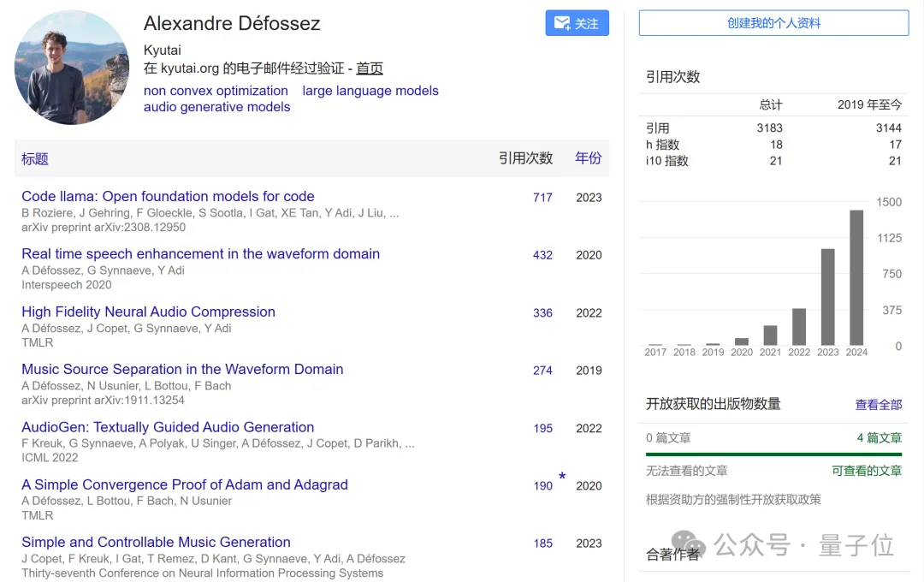Sort papers by 引用次数 column header
The width and height of the screenshot is (924, 582).
tap(525, 158)
